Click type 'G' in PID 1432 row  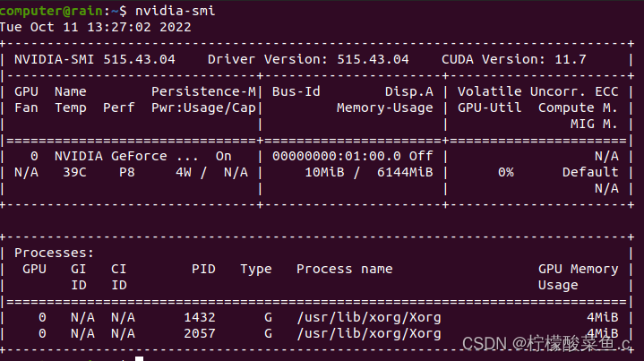pyautogui.click(x=268, y=317)
